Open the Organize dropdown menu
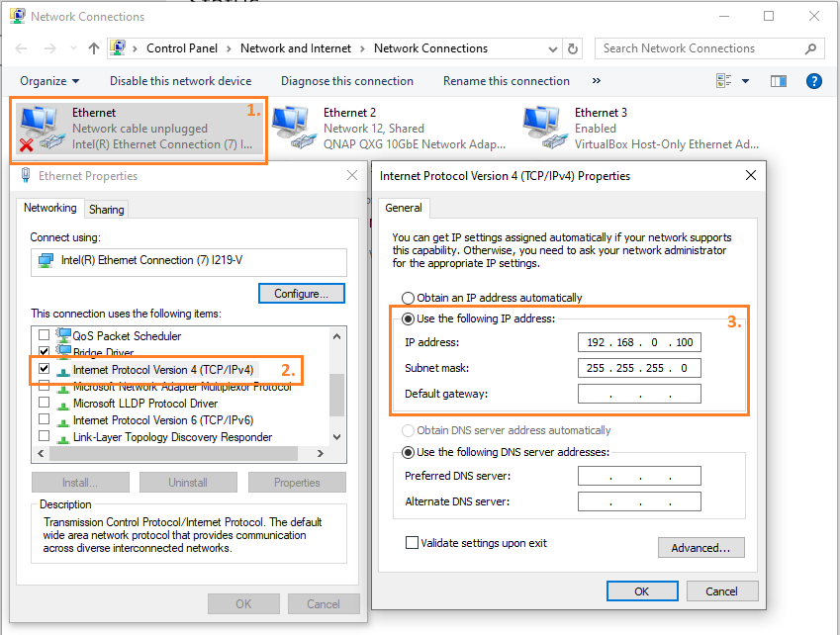Image resolution: width=840 pixels, height=635 pixels. pyautogui.click(x=49, y=81)
